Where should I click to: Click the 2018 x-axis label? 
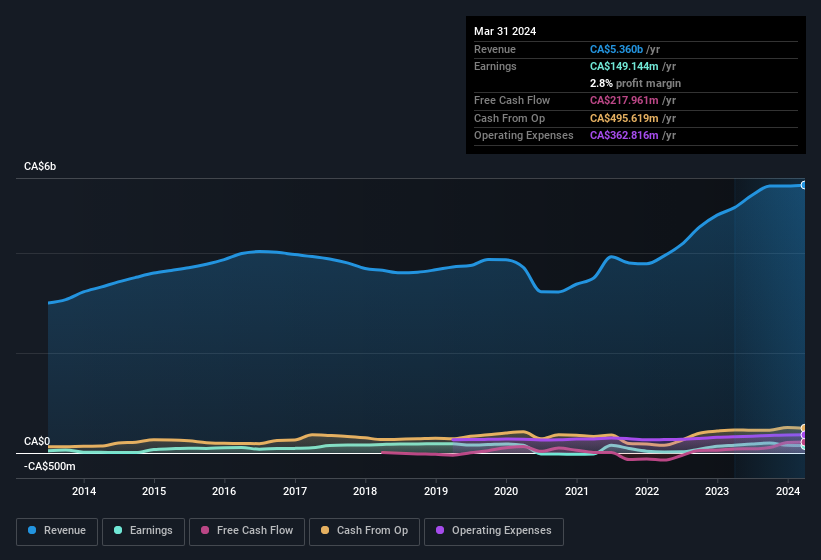pyautogui.click(x=365, y=491)
